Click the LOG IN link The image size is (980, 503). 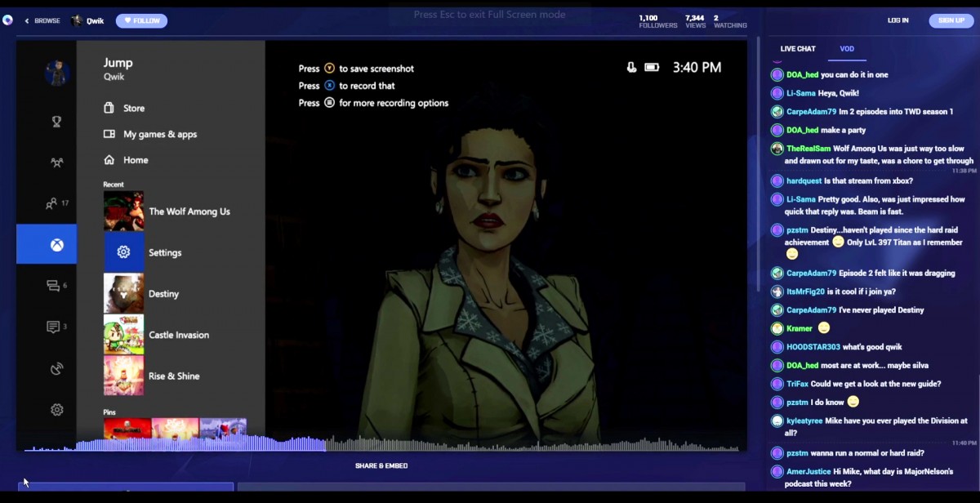(898, 20)
